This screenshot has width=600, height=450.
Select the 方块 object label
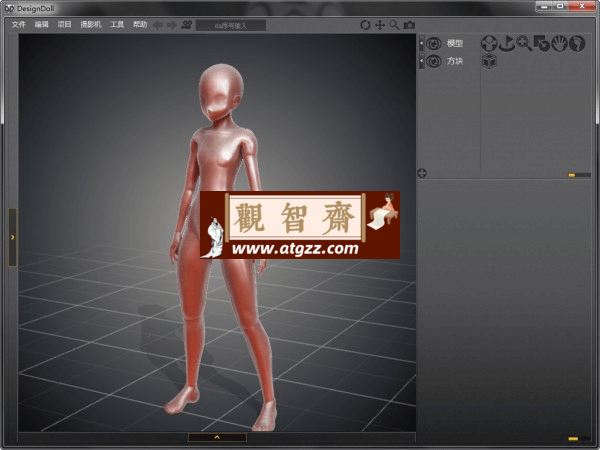[455, 61]
